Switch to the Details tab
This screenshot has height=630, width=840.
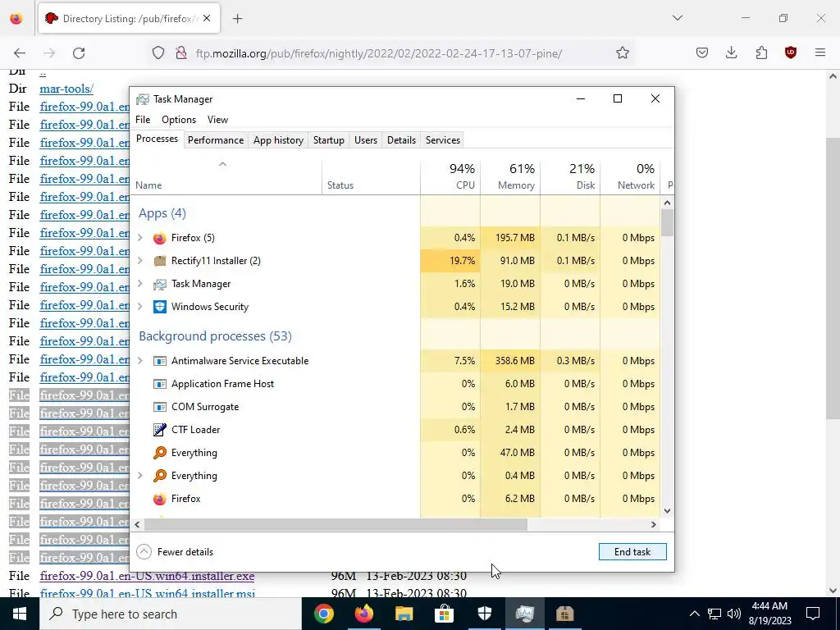coord(401,139)
